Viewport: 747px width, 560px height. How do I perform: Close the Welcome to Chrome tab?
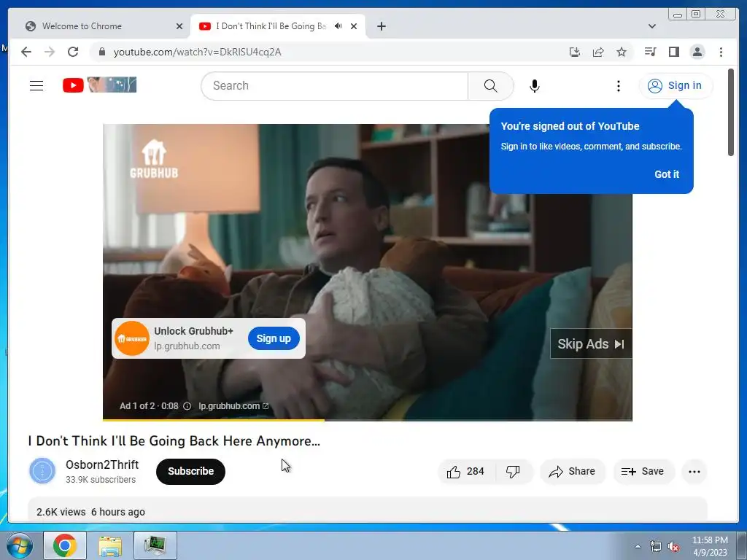(179, 26)
